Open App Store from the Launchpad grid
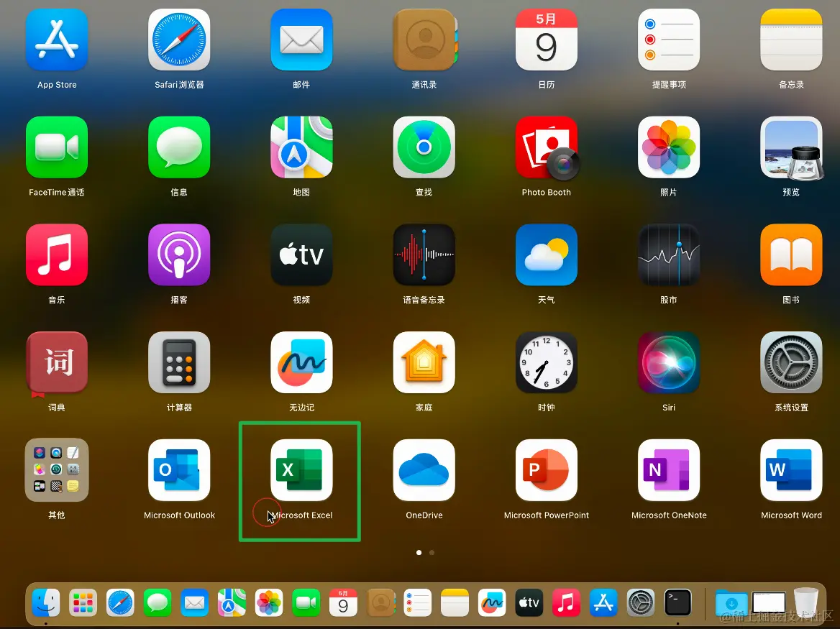This screenshot has width=840, height=629. (x=57, y=40)
